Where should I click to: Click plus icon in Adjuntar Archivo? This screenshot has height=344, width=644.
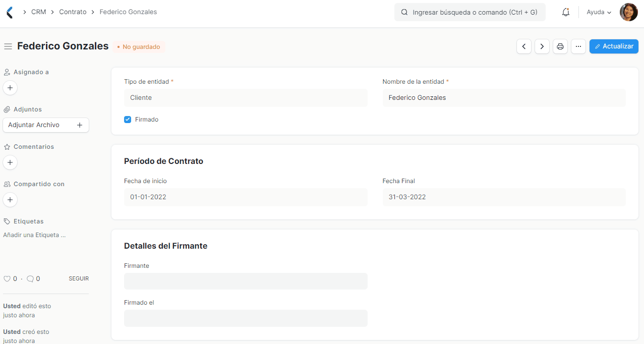tap(80, 125)
